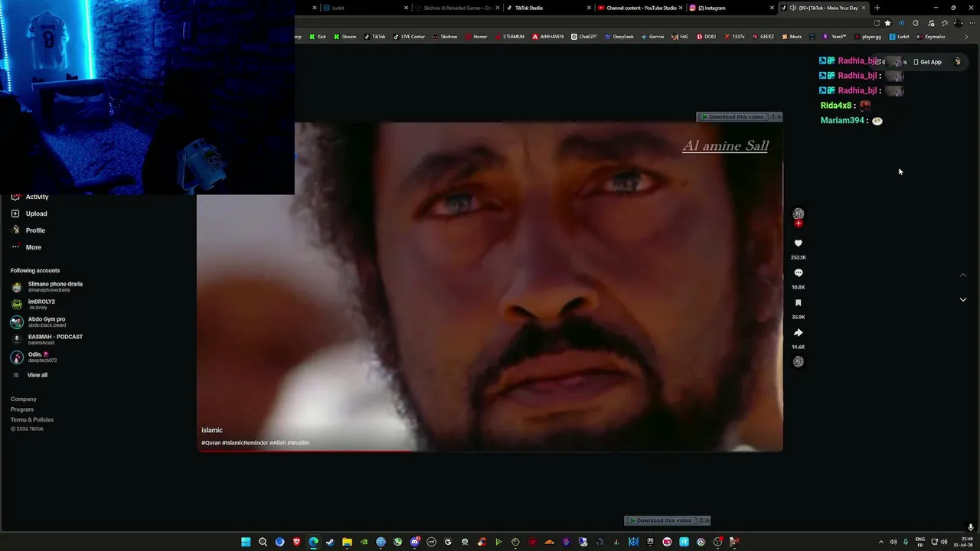Open the DeepSeek bookmark
This screenshot has height=551, width=980.
pyautogui.click(x=619, y=37)
